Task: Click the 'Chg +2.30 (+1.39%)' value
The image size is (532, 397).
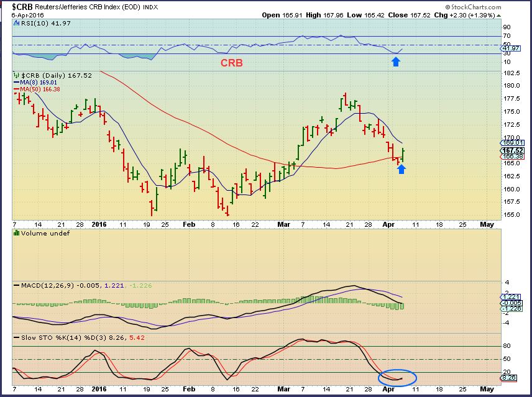Action: pyautogui.click(x=464, y=16)
